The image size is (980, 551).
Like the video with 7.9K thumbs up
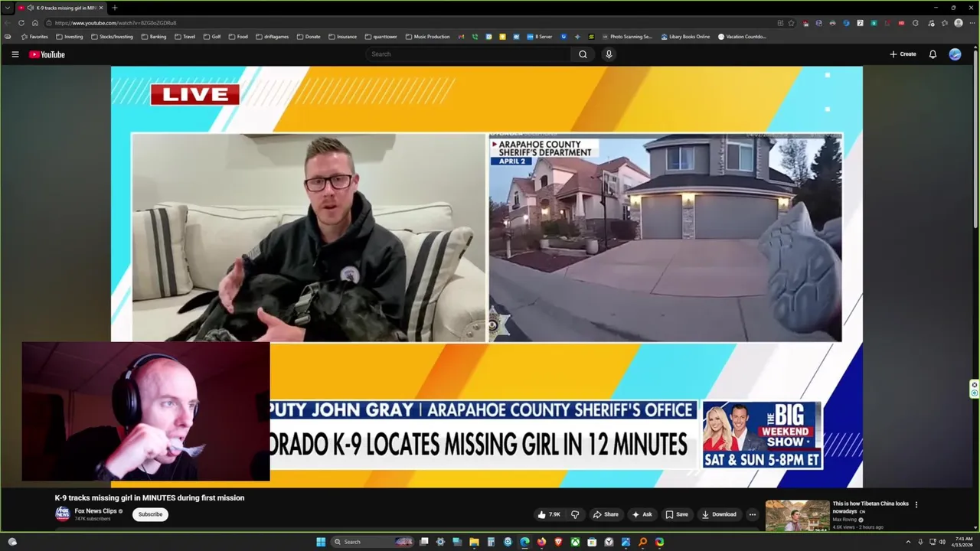(x=550, y=514)
